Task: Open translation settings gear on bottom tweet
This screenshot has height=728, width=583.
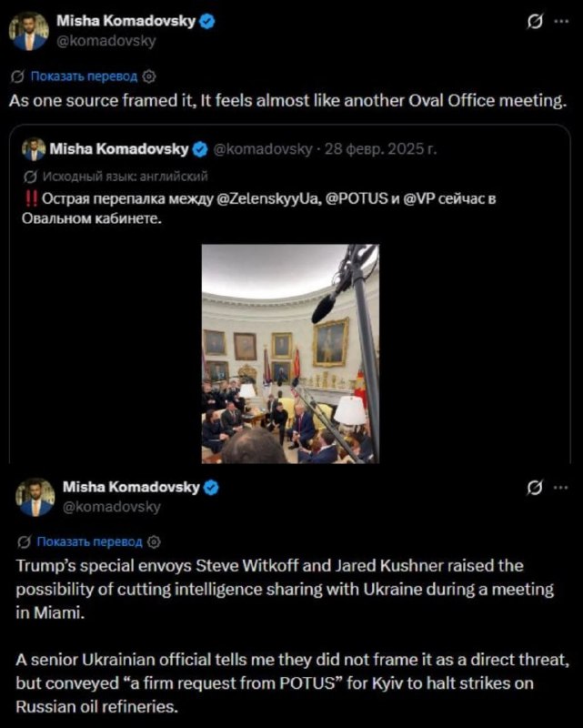Action: click(154, 541)
